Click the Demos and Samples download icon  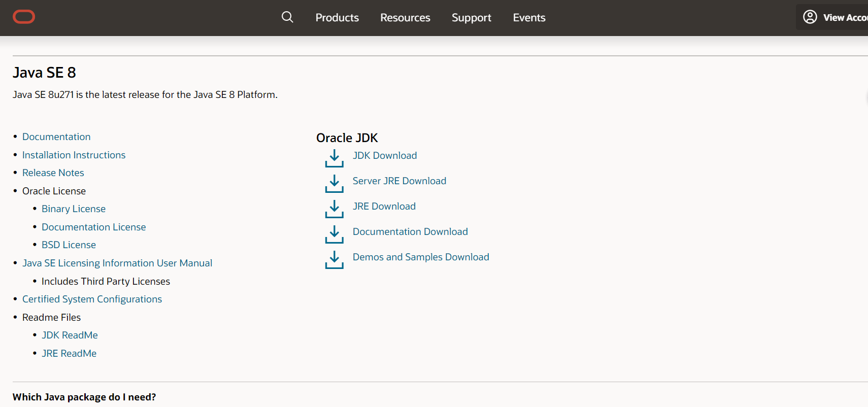(x=334, y=260)
